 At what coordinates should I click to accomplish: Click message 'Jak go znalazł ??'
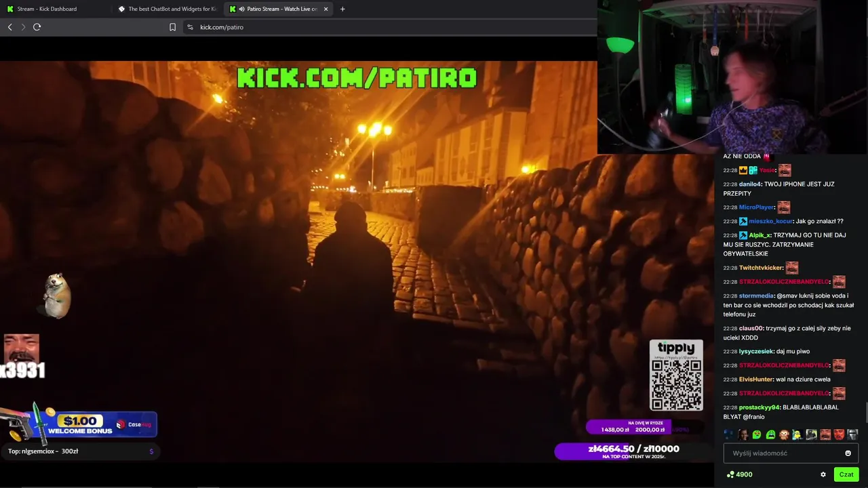[820, 222]
